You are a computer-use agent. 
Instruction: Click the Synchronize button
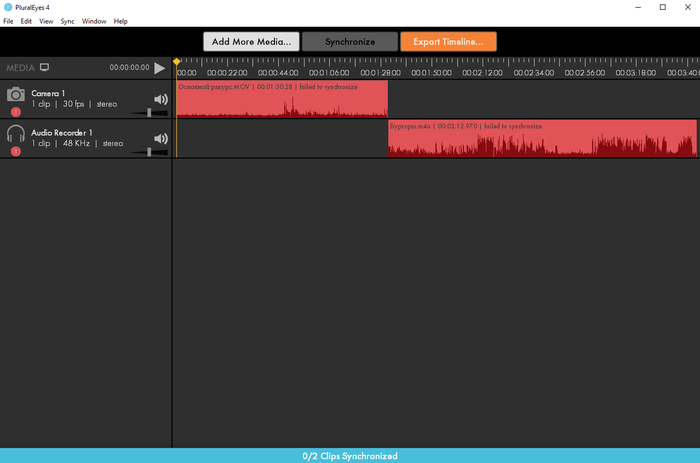349,42
